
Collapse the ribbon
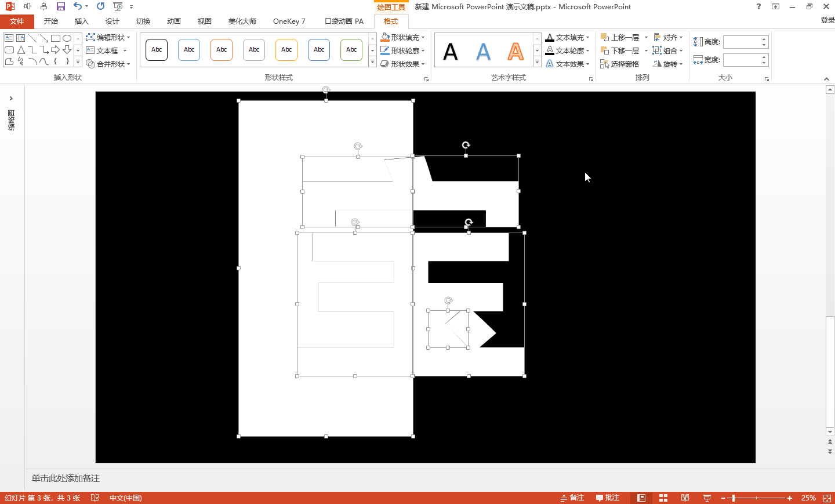[x=826, y=78]
